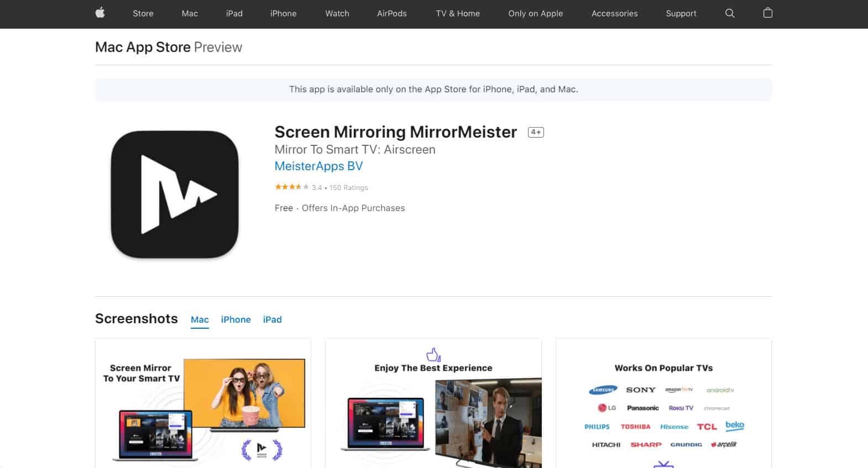Click the subtitle Mirror To Smart TV: Airscreen
This screenshot has width=868, height=468.
click(x=355, y=150)
